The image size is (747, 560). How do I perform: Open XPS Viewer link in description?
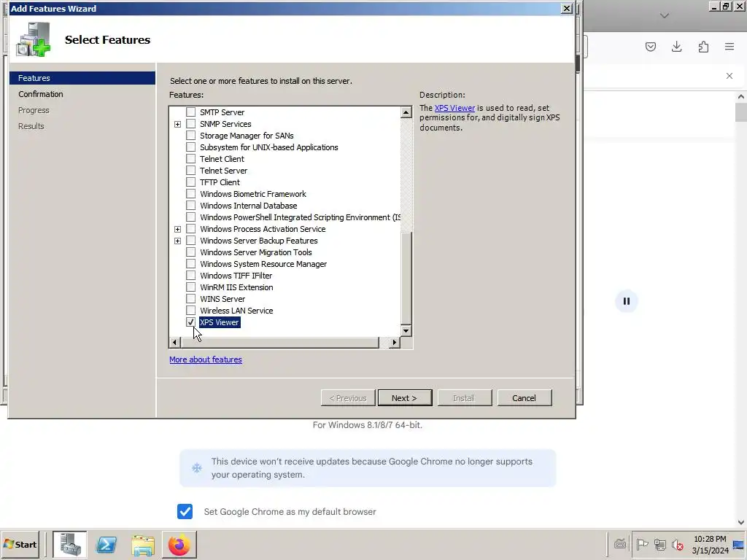coord(454,108)
